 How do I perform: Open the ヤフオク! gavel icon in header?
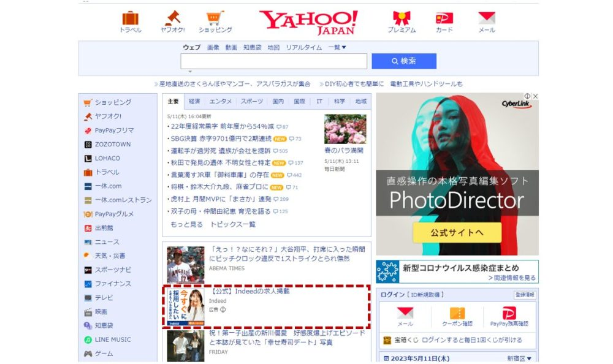pos(172,18)
